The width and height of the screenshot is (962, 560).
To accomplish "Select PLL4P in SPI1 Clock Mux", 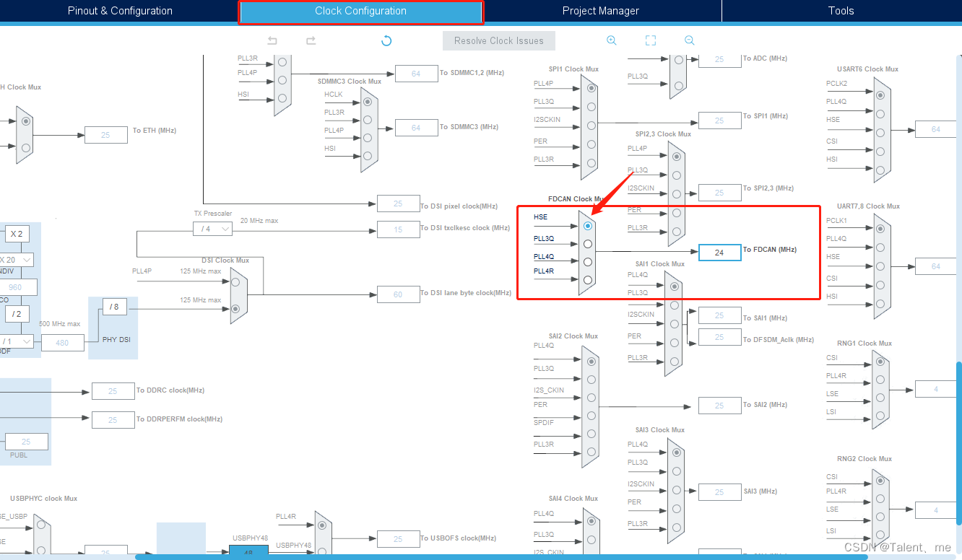I will click(592, 88).
